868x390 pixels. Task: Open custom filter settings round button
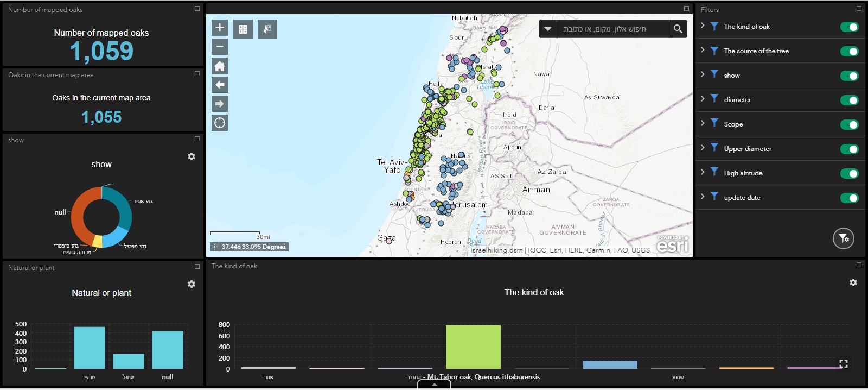tap(843, 238)
